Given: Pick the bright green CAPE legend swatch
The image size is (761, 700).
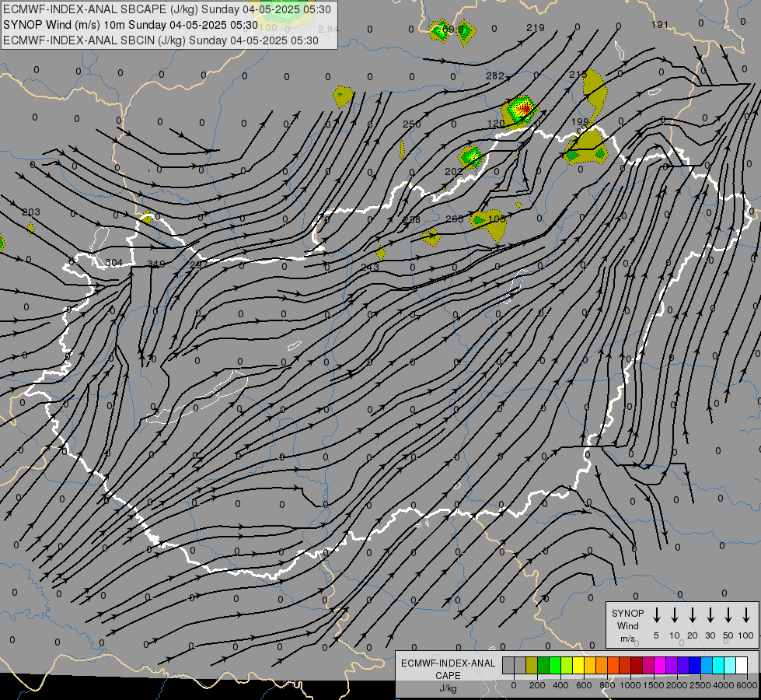Looking at the screenshot, I should pyautogui.click(x=555, y=665).
